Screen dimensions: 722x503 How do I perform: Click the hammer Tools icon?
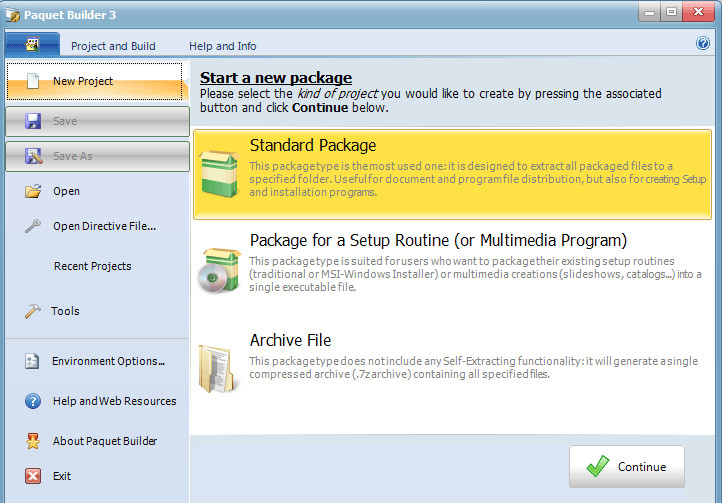(33, 311)
